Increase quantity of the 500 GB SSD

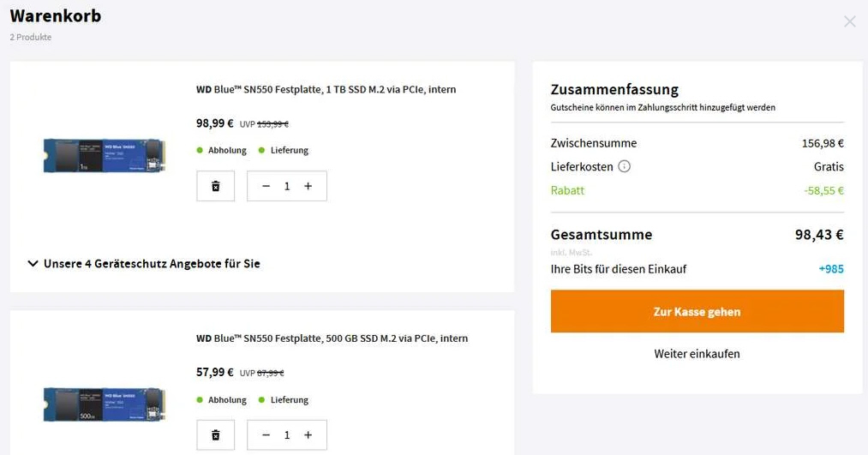pos(308,435)
